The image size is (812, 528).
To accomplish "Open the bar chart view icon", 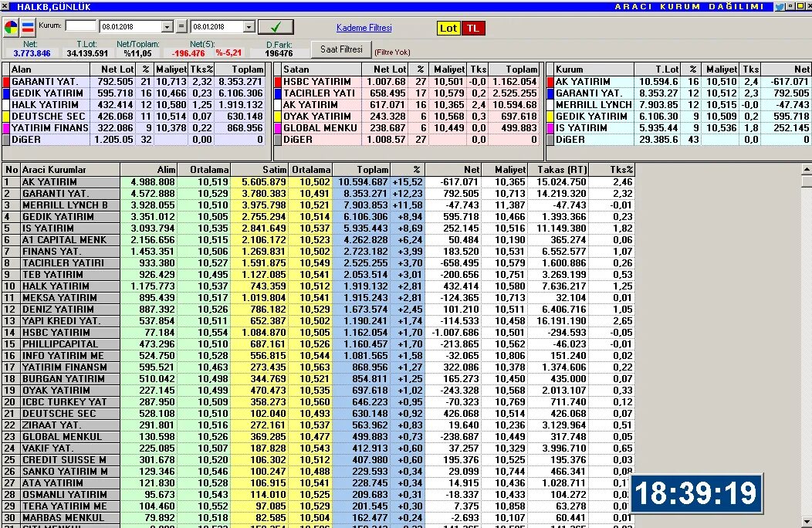I will [x=28, y=28].
